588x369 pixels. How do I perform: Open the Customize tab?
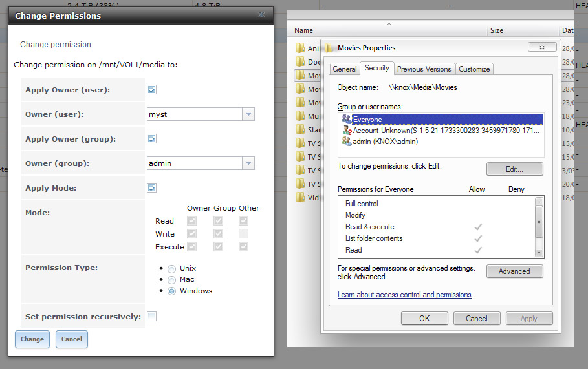point(474,69)
